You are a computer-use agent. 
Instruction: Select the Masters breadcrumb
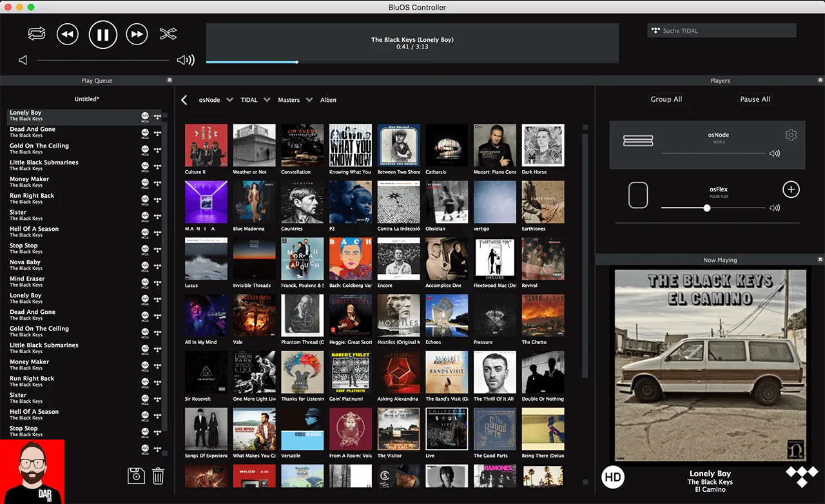[x=289, y=100]
